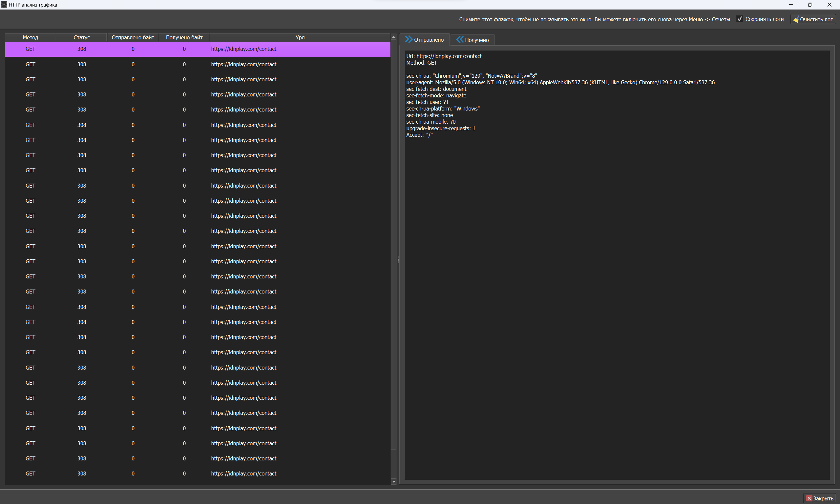Switch to the Отправлено tab
This screenshot has width=840, height=504.
point(429,40)
